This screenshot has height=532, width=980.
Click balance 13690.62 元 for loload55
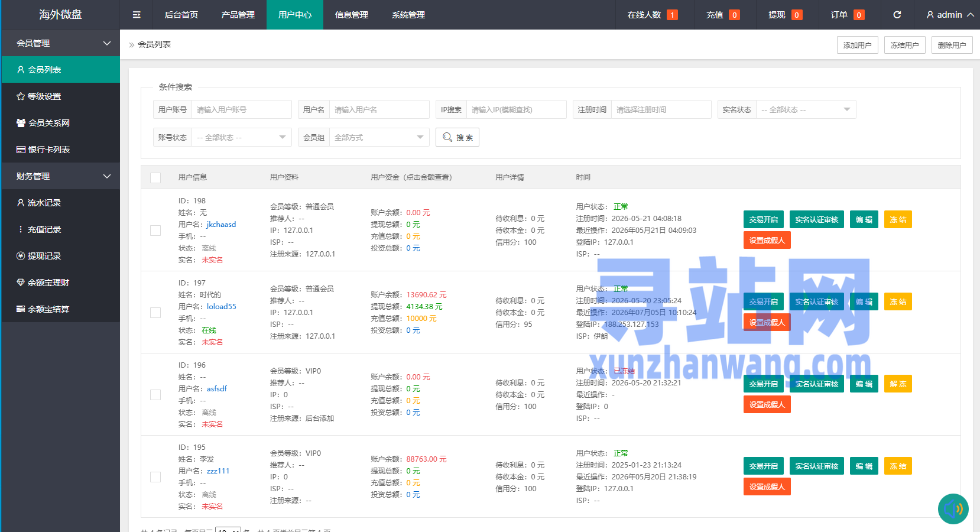pyautogui.click(x=426, y=295)
